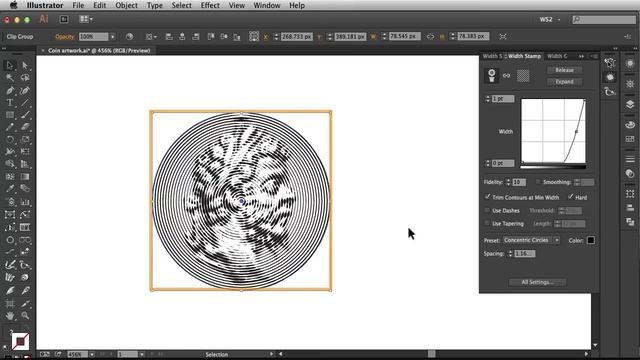Image resolution: width=640 pixels, height=360 pixels.
Task: Click the link icon in Width Stamp panel
Action: pyautogui.click(x=507, y=76)
